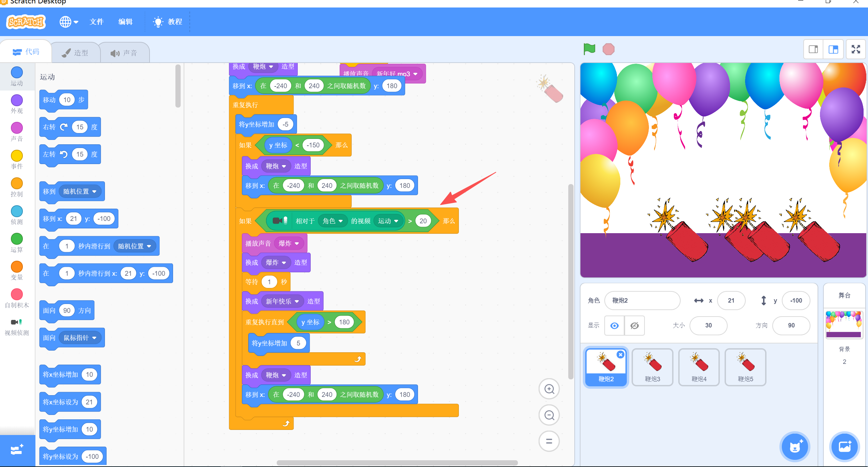Hide sprite with crossed-eye toggle

point(634,326)
